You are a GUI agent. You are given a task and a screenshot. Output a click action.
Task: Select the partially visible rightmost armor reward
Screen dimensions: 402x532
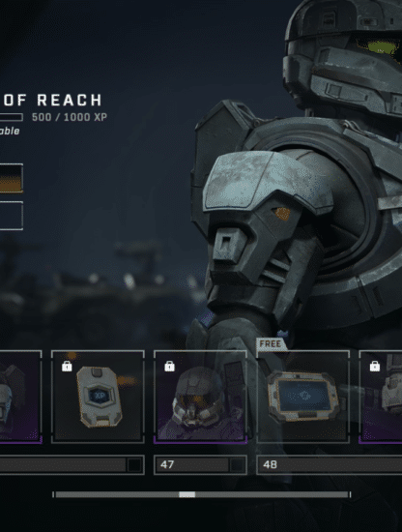tap(381, 397)
